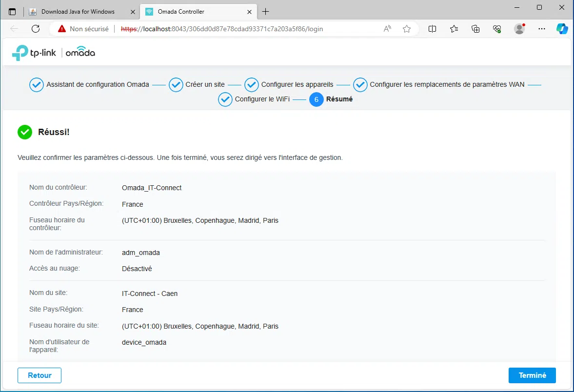Click the Accès au nuage label
Viewport: 574px width, 392px height.
coord(55,268)
